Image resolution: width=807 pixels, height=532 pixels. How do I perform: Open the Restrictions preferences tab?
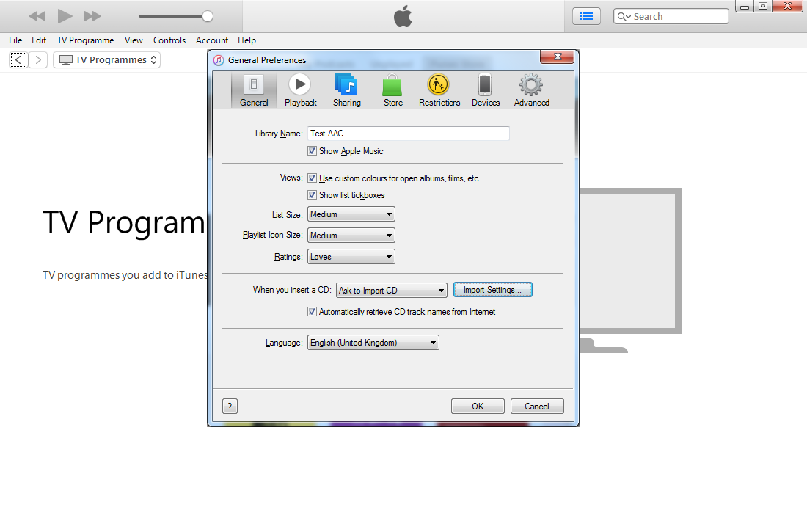point(439,90)
